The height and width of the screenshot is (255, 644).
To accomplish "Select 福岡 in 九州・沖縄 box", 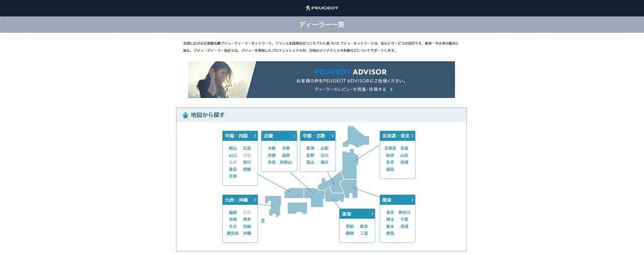I will coord(232,212).
